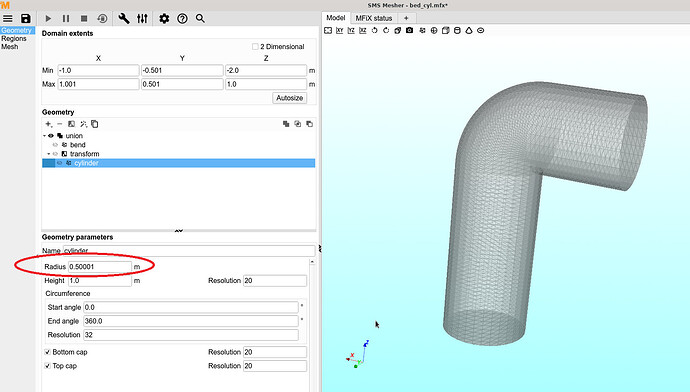Click the Radius input field
Image resolution: width=690 pixels, height=392 pixels.
pos(100,267)
